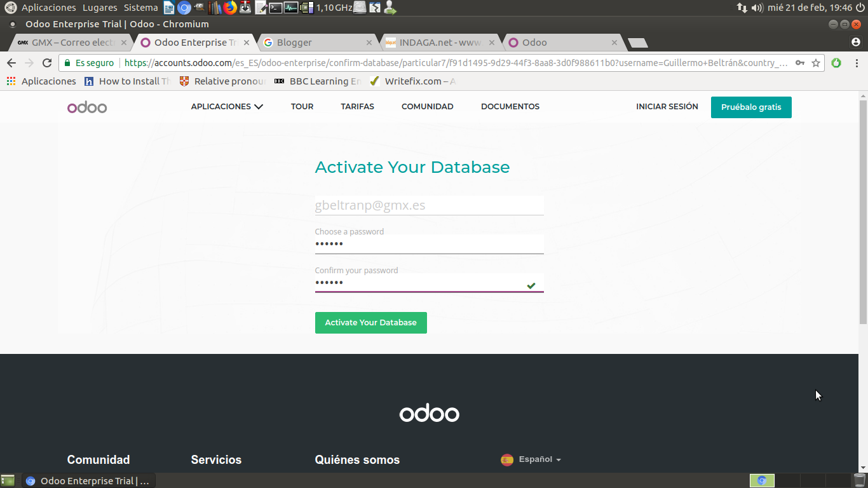Viewport: 868px width, 488px height.
Task: Open the trash icon in the bottom panel
Action: pos(859,480)
